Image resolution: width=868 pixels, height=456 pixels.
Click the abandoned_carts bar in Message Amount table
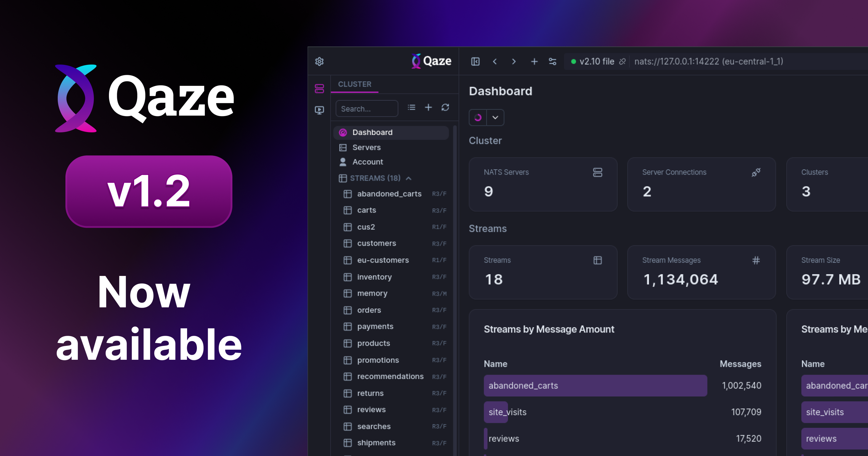pyautogui.click(x=595, y=386)
